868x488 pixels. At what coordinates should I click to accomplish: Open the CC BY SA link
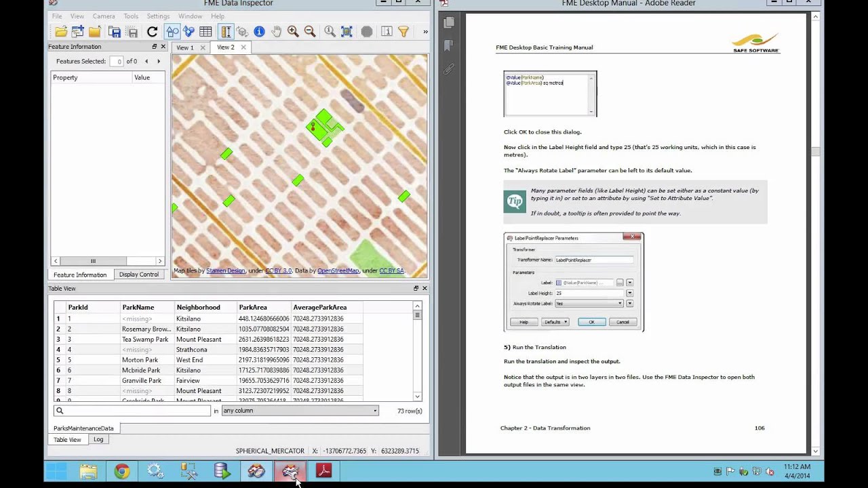[391, 270]
